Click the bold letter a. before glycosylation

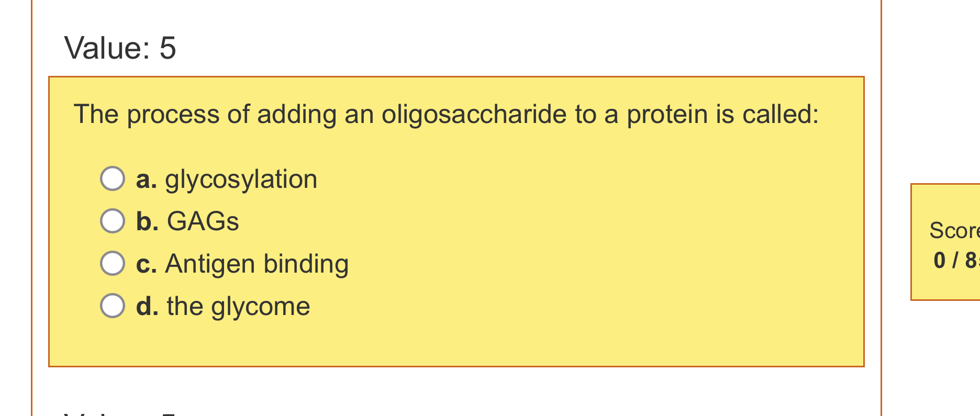146,178
